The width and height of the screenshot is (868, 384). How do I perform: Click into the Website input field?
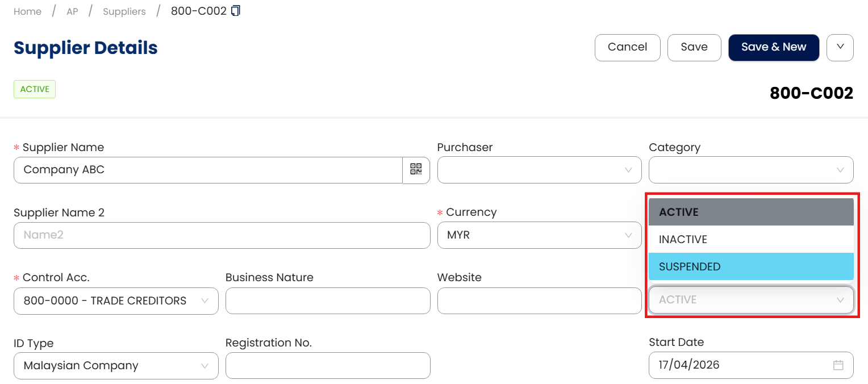click(x=539, y=301)
